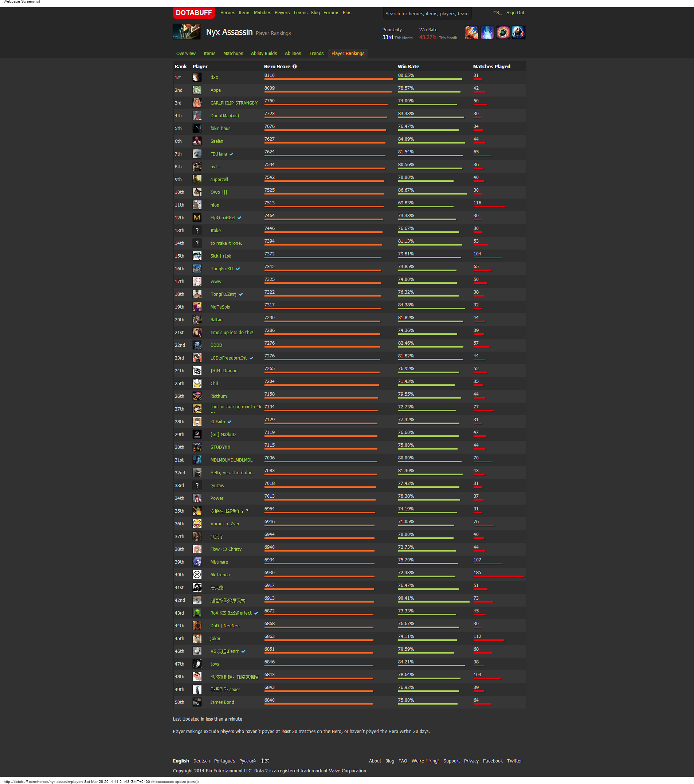Click the avatar of first-ranked player d3X
Image resolution: width=694 pixels, height=784 pixels.
tap(197, 78)
